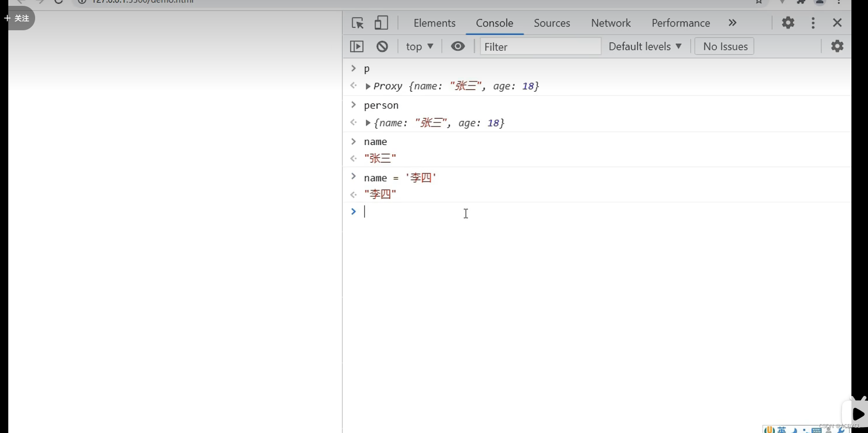This screenshot has height=433, width=868.
Task: Open the top context dropdown
Action: (420, 46)
